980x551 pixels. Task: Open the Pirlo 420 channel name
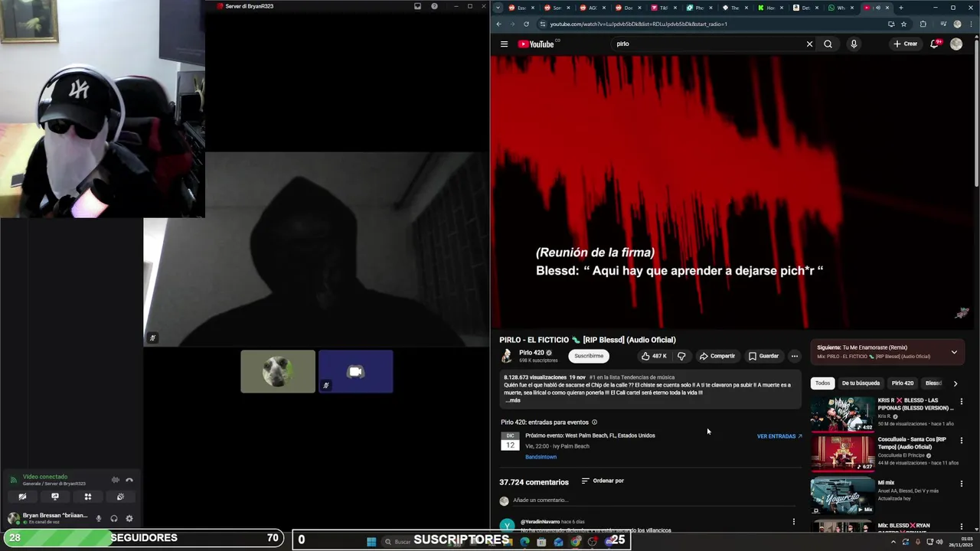pos(531,353)
